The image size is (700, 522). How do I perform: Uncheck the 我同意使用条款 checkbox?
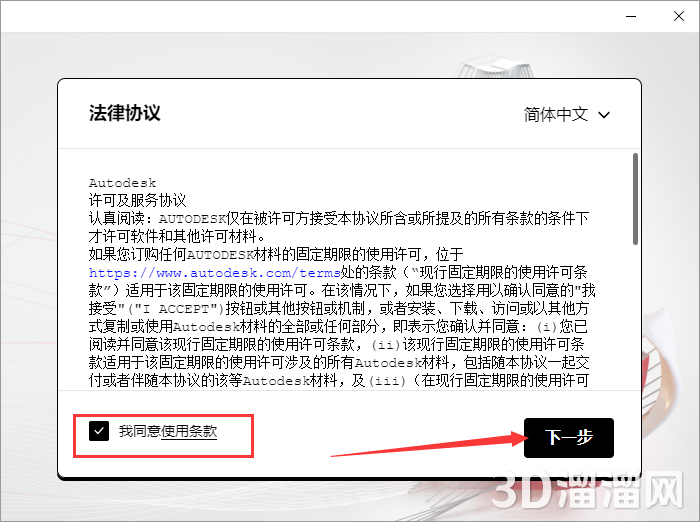coord(99,431)
